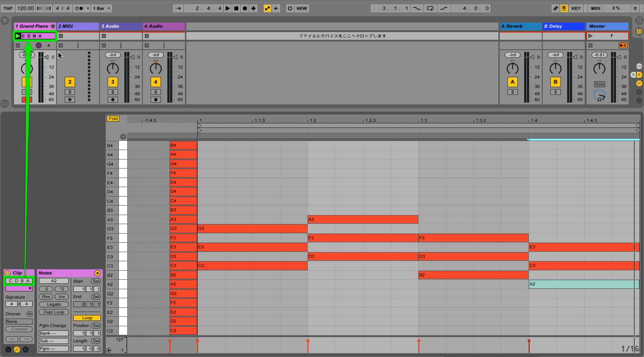Toggle the Returns section R selector

tap(639, 75)
